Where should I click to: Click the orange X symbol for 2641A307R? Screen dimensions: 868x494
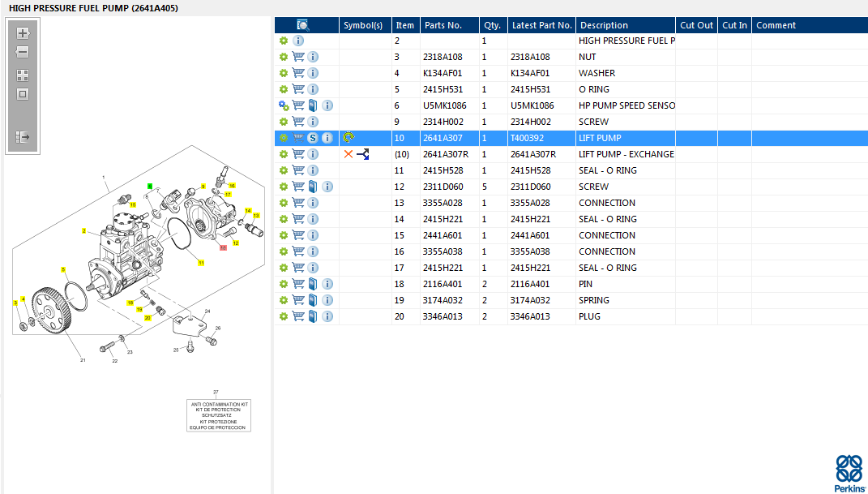348,154
